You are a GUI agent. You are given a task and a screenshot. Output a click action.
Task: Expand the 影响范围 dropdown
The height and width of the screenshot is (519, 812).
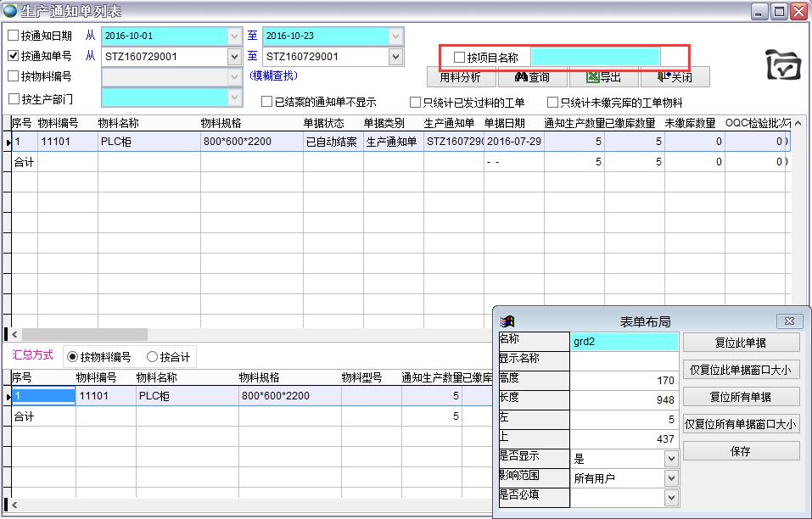(670, 478)
